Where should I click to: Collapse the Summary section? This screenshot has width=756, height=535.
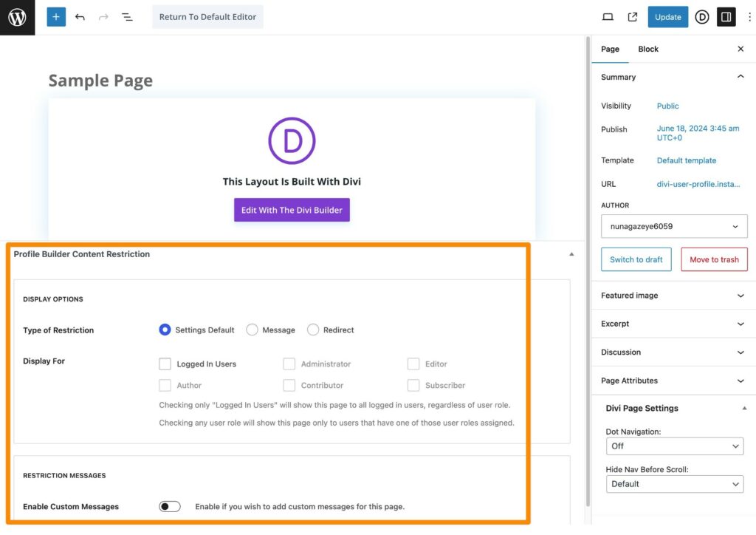(x=673, y=77)
